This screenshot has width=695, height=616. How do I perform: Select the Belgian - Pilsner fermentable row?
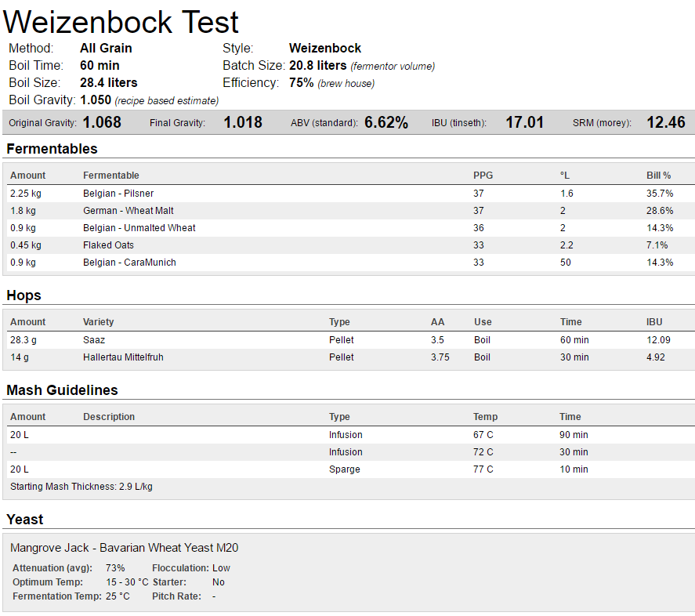pos(118,194)
